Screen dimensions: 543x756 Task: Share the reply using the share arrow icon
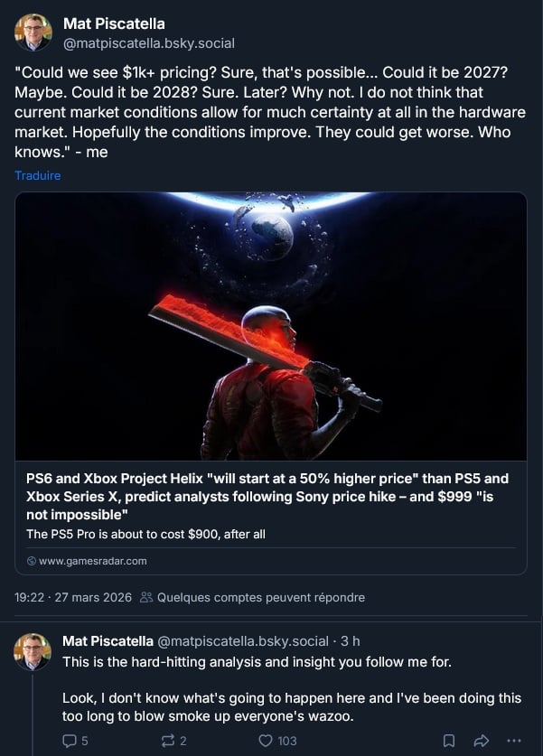[483, 741]
